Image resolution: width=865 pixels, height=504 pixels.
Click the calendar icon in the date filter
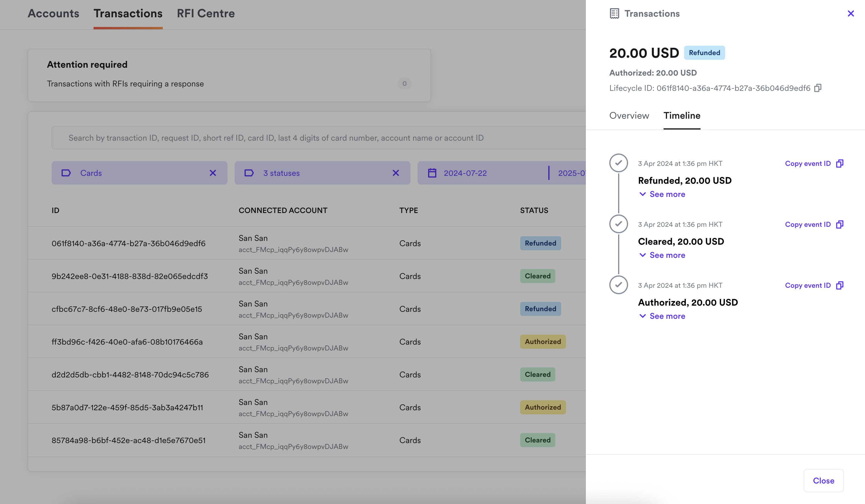pos(432,173)
